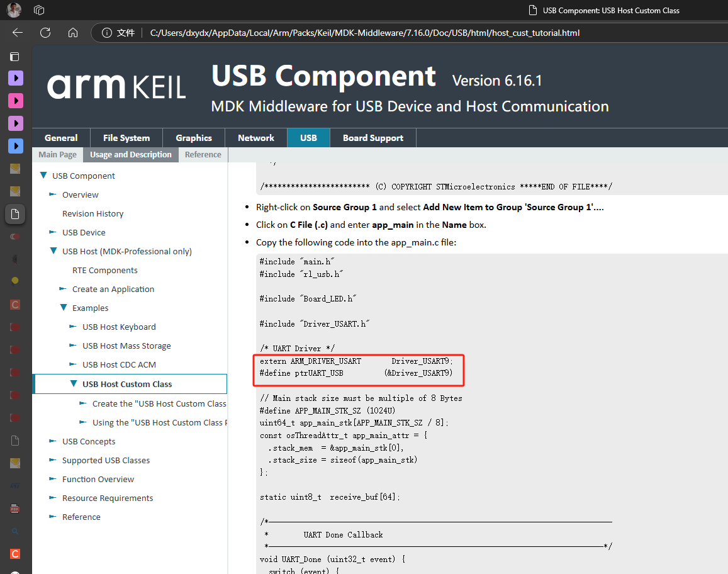Switch to the blue magnifier tab

pyautogui.click(x=15, y=531)
